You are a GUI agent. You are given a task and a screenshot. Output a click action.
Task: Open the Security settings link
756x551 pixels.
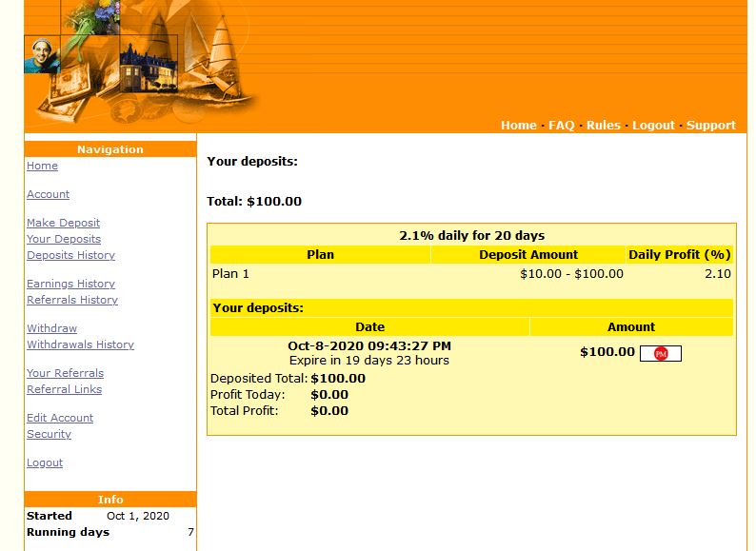(x=49, y=434)
